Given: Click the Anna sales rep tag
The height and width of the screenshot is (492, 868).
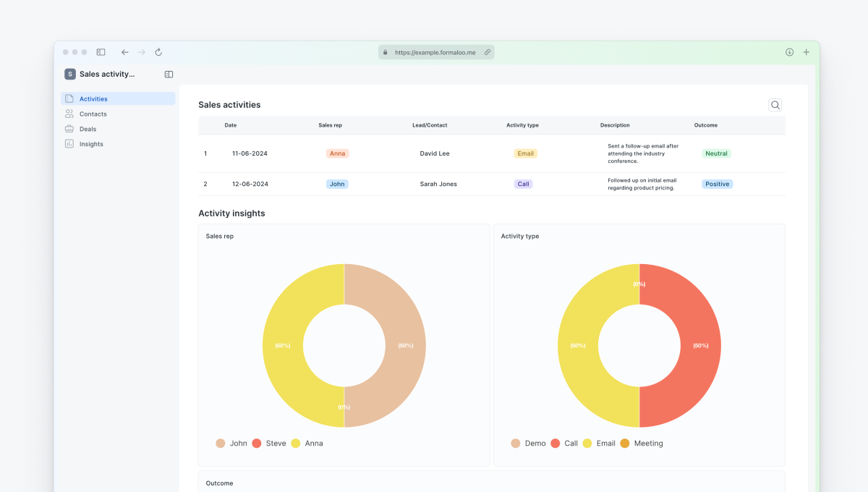Looking at the screenshot, I should (x=338, y=153).
